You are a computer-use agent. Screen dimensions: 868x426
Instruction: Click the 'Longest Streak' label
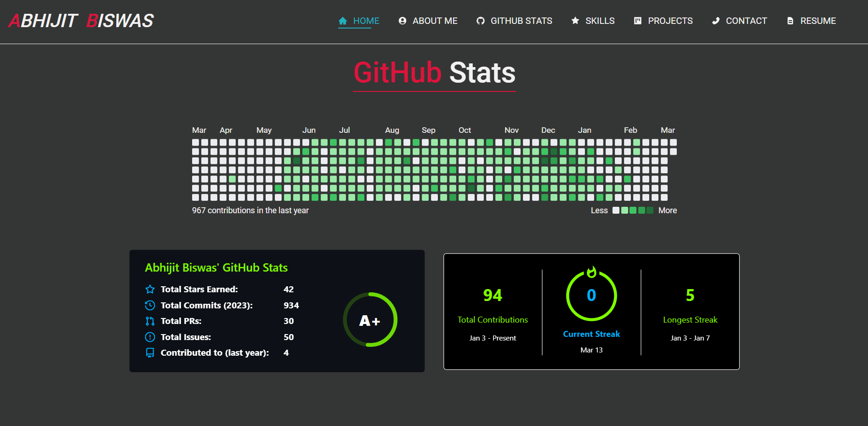pos(690,320)
